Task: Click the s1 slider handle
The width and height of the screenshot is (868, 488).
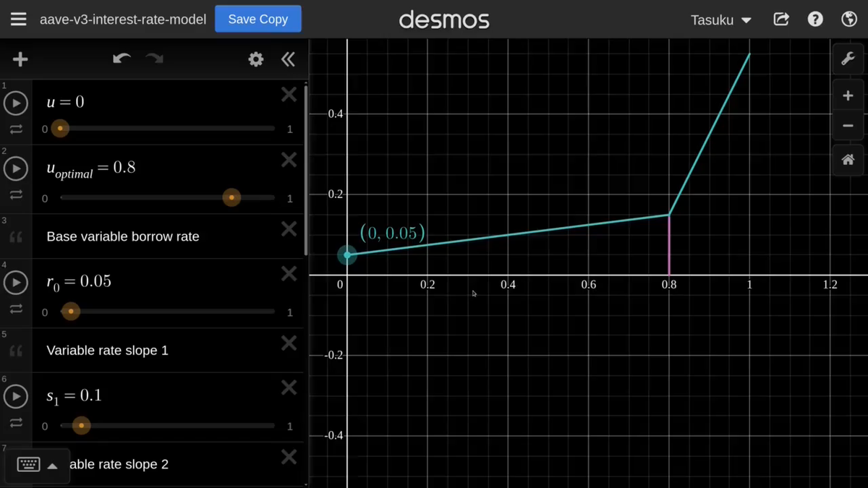Action: 81,426
